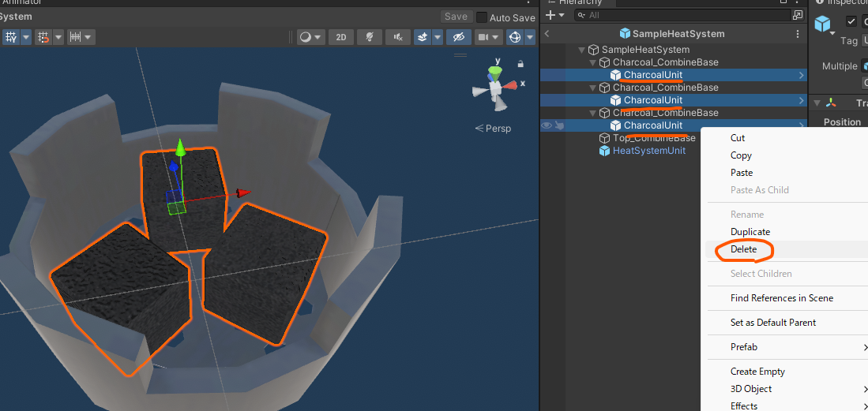Select the SampleHeatSystem root object
The width and height of the screenshot is (868, 411).
(645, 50)
